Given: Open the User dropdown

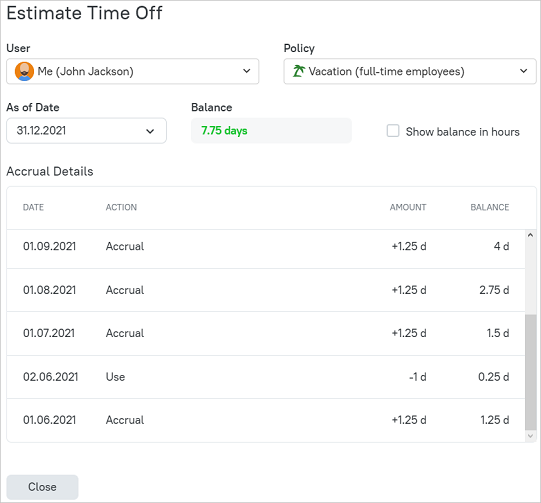Looking at the screenshot, I should 132,71.
